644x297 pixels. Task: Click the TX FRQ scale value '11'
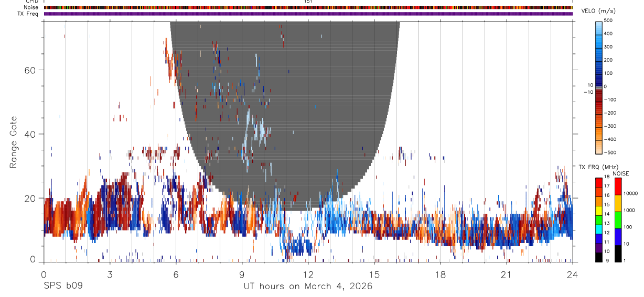point(607,242)
